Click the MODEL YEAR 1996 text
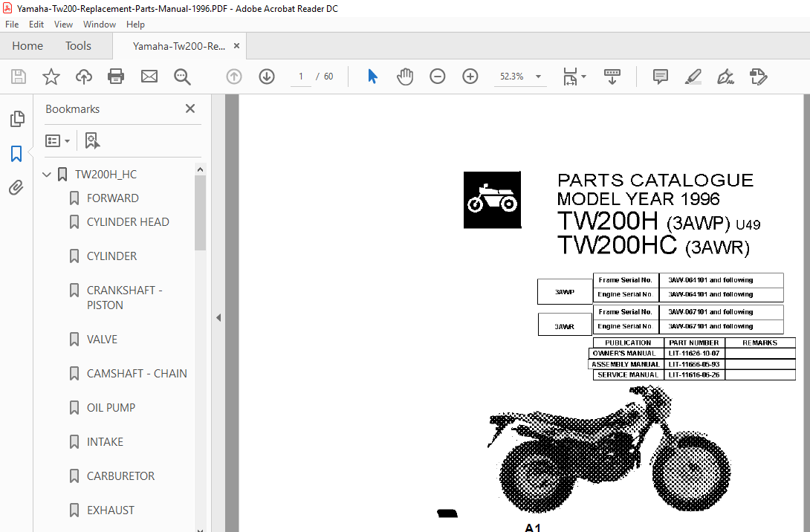 tap(638, 199)
